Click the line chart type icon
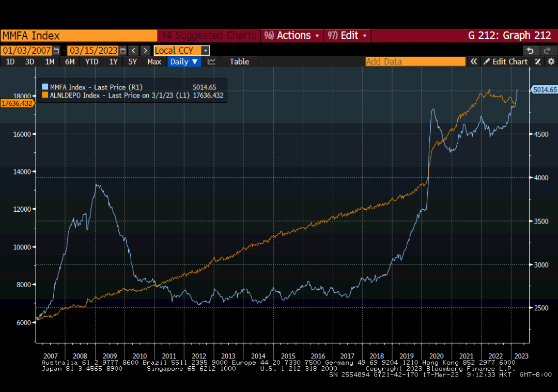 211,61
